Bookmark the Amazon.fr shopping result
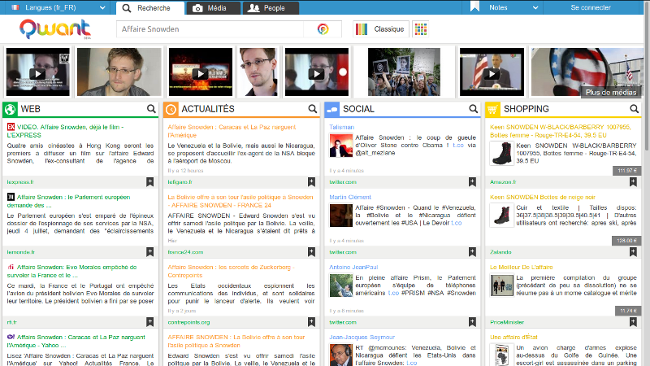 click(633, 182)
